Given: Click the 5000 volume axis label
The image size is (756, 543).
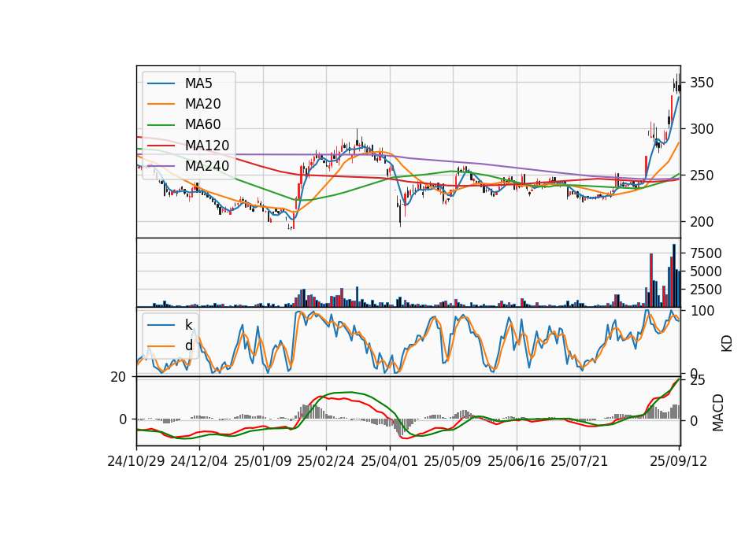Looking at the screenshot, I should point(706,271).
